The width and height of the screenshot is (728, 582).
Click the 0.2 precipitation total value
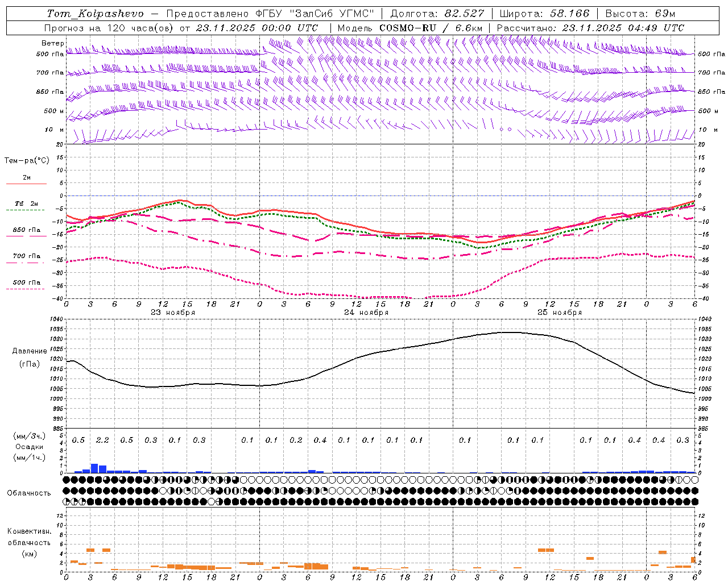point(296,440)
